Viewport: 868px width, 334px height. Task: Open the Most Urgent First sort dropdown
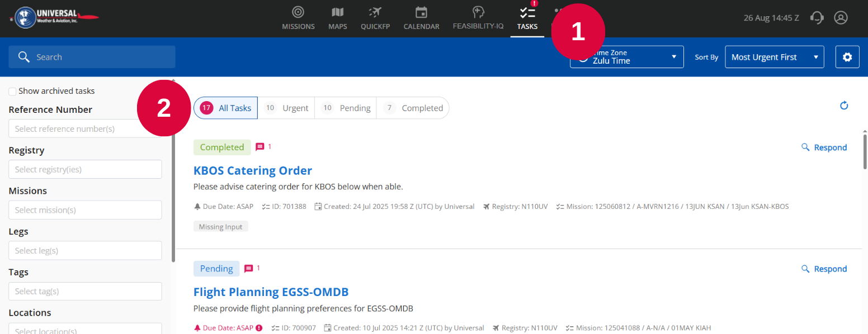[x=774, y=57]
